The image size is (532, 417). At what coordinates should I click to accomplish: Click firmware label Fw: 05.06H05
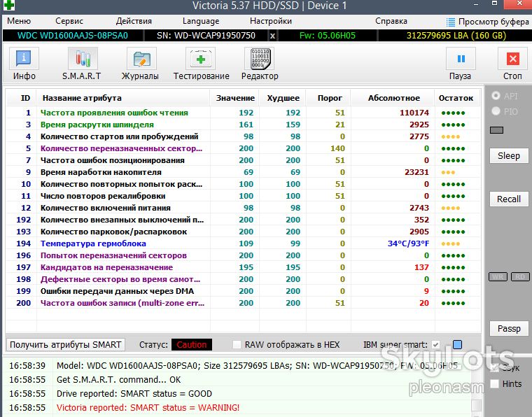(328, 36)
